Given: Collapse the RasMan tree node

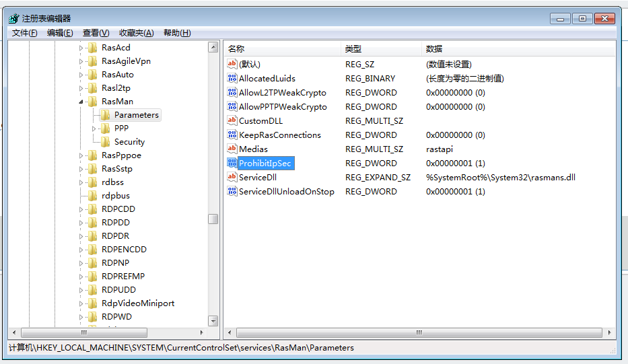Looking at the screenshot, I should (x=82, y=102).
